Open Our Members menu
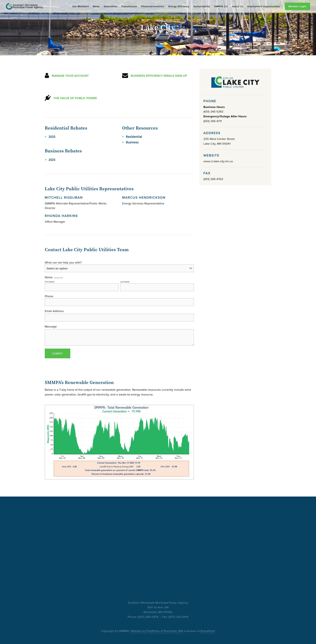The width and height of the screenshot is (316, 644). click(x=80, y=6)
